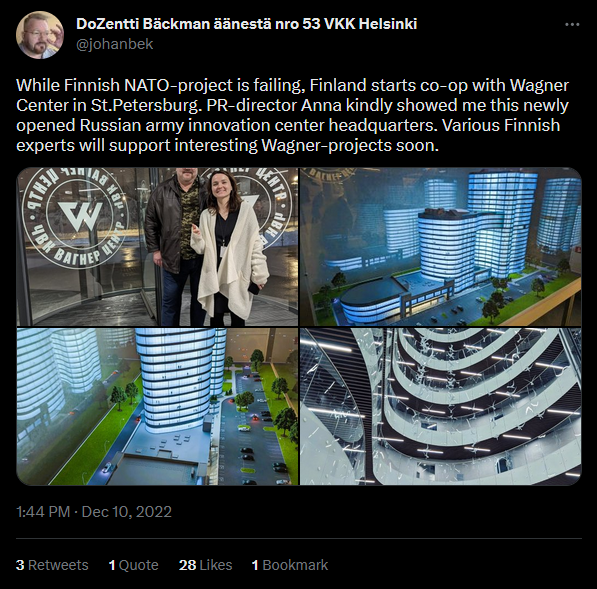Open the lit building model photo at top right
The width and height of the screenshot is (597, 589).
tap(441, 247)
